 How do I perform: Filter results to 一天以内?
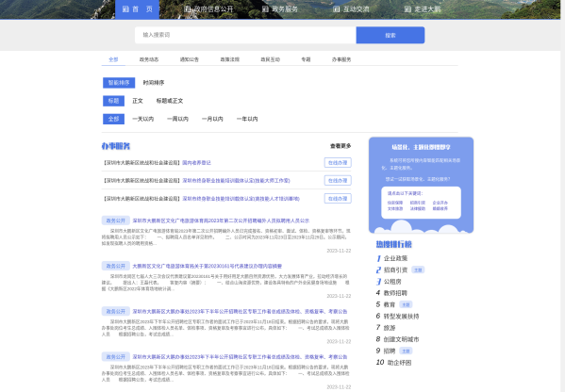tap(143, 119)
